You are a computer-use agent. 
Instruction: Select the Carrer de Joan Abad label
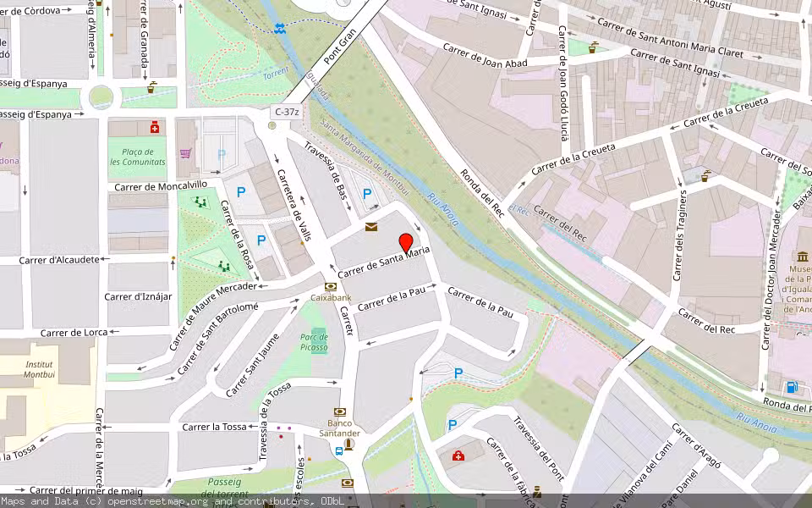tap(485, 56)
